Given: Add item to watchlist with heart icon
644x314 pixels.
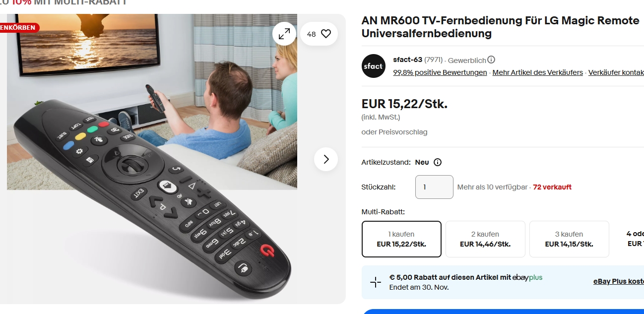Looking at the screenshot, I should point(319,34).
